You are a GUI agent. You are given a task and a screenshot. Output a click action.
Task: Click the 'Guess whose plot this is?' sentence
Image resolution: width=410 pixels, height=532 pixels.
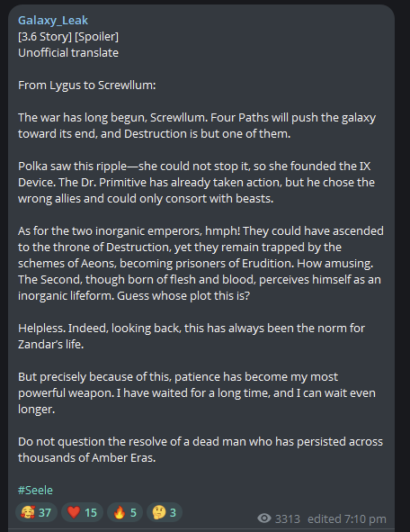[183, 296]
